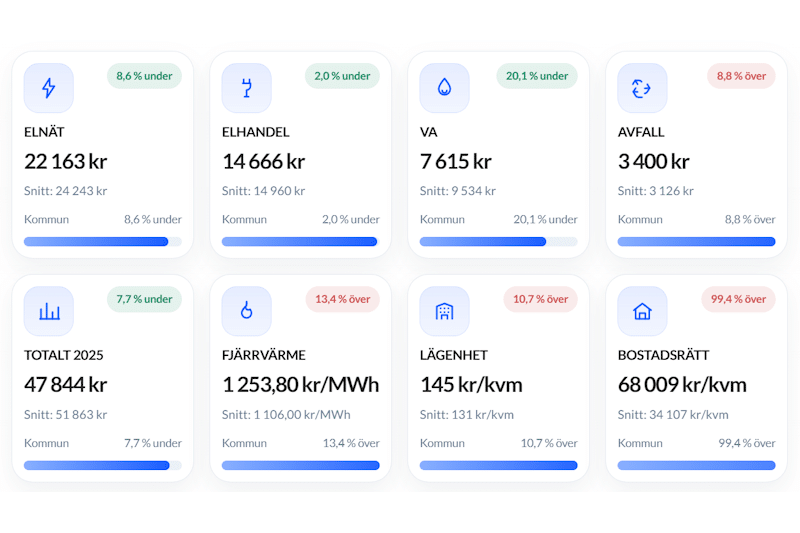800x533 pixels.
Task: Click the recycling icon on AVFALL card
Action: 642,88
